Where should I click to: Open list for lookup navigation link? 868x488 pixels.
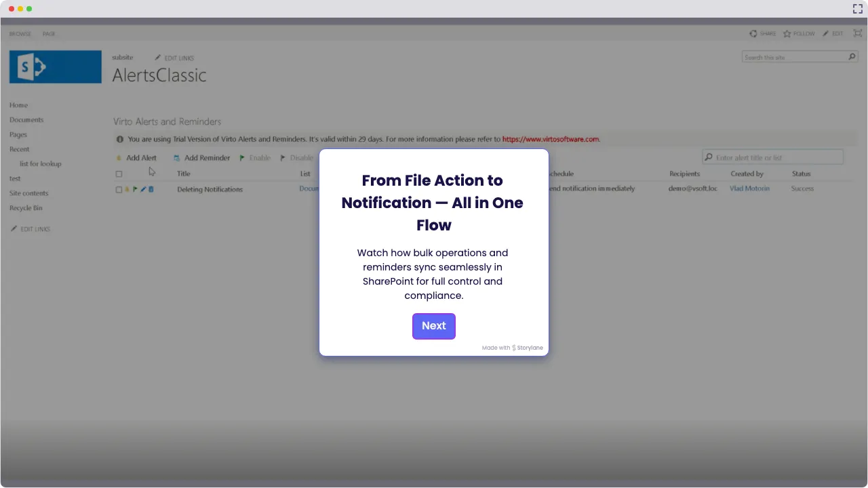(41, 164)
